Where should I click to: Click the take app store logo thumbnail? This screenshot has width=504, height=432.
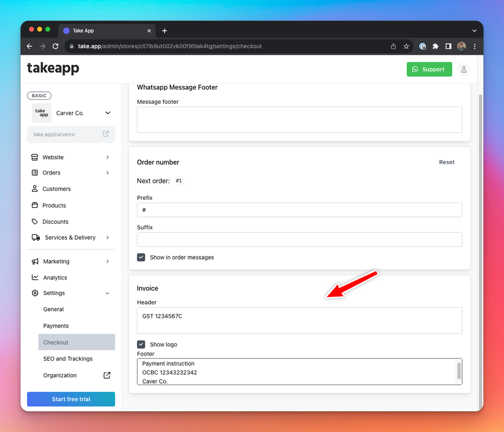tap(41, 113)
